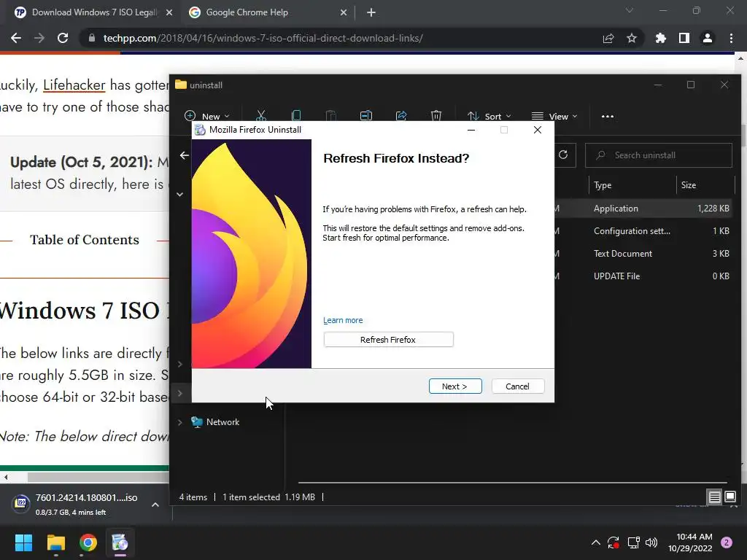The image size is (747, 560).
Task: Open Windows Start menu
Action: [x=23, y=542]
